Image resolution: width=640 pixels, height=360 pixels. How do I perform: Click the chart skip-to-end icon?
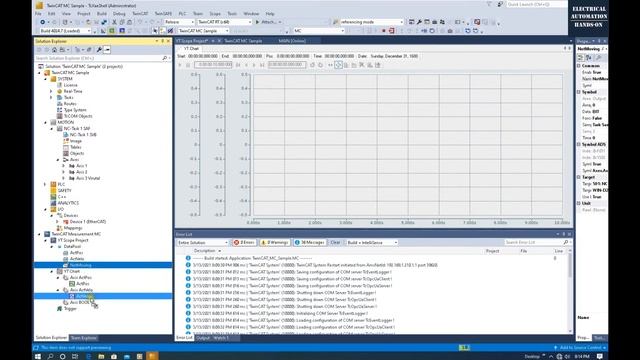point(262,65)
